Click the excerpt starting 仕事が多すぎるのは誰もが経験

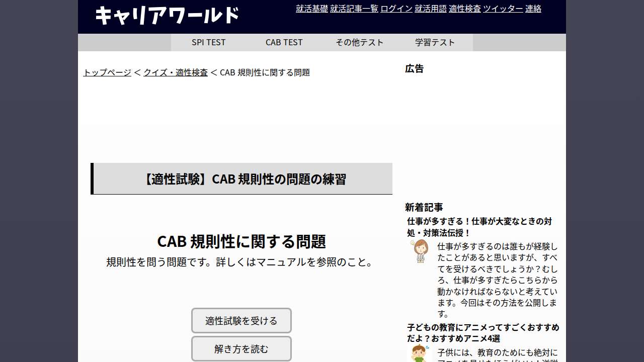click(x=498, y=280)
